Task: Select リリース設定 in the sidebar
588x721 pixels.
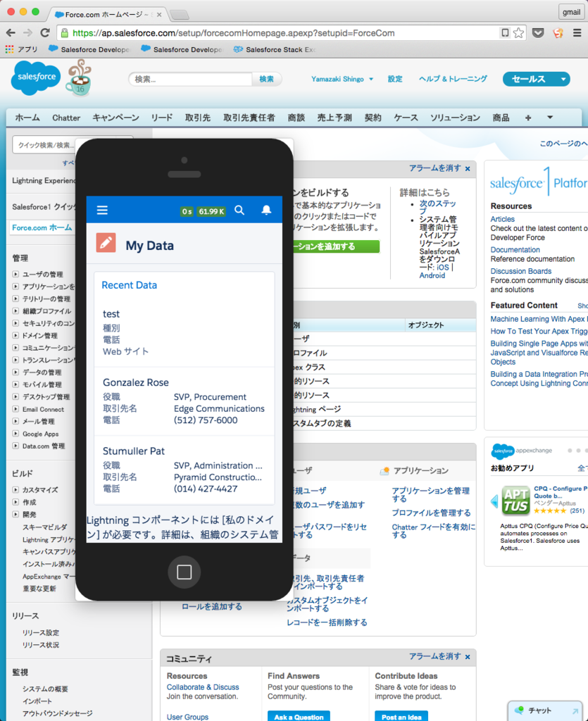Action: coord(41,633)
